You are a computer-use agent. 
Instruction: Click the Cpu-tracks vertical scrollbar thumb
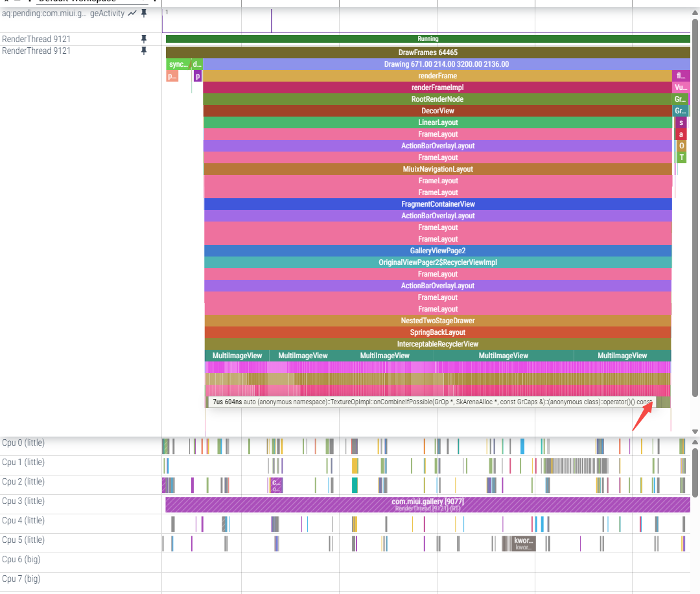(695, 472)
